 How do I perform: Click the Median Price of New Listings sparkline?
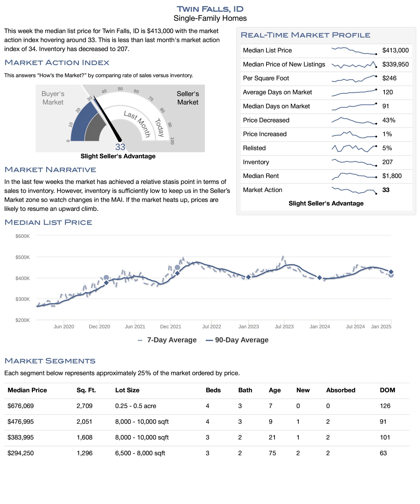pos(354,65)
